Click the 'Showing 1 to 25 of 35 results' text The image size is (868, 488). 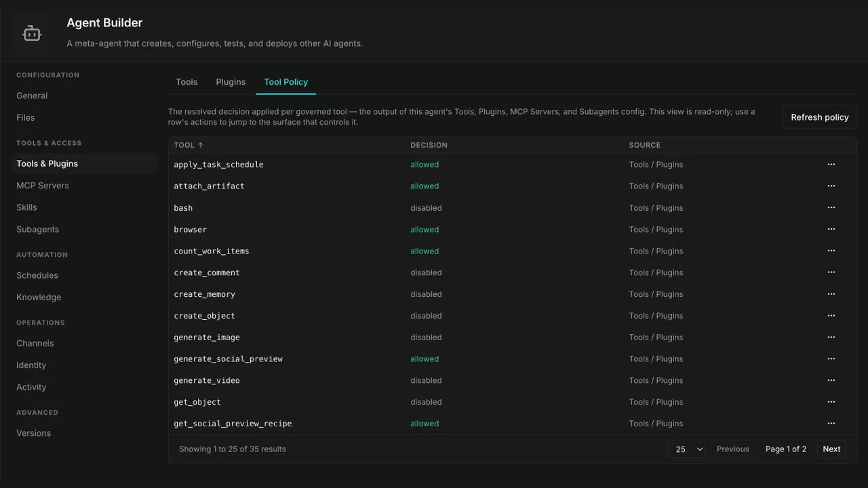click(x=233, y=449)
